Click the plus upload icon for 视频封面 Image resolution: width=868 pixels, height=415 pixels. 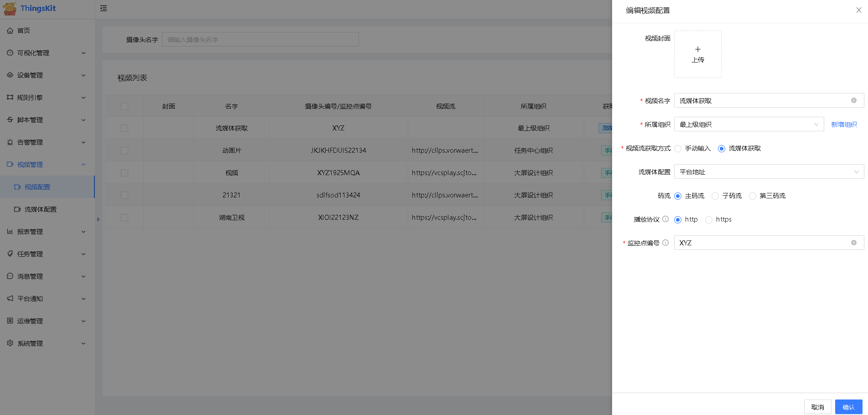698,49
